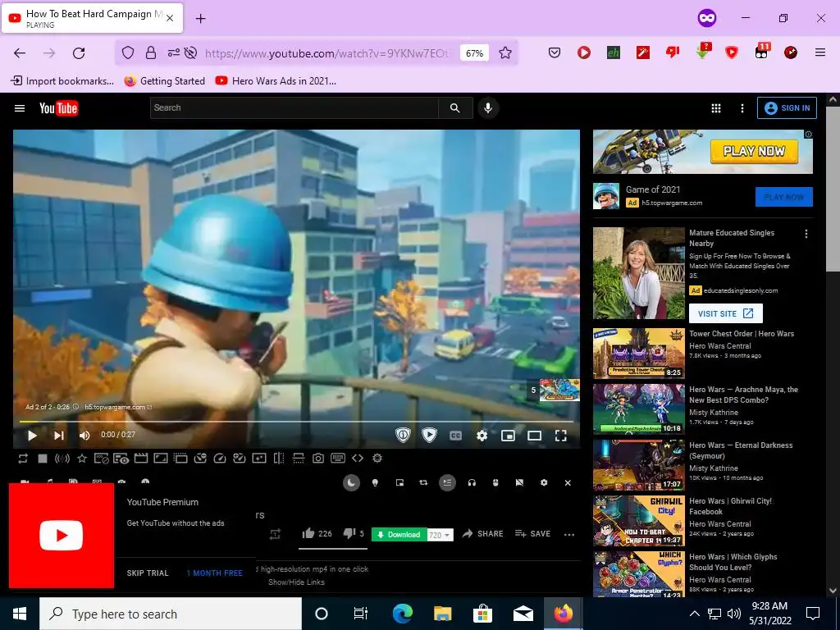Enable miniplayer mode in the player

508,436
